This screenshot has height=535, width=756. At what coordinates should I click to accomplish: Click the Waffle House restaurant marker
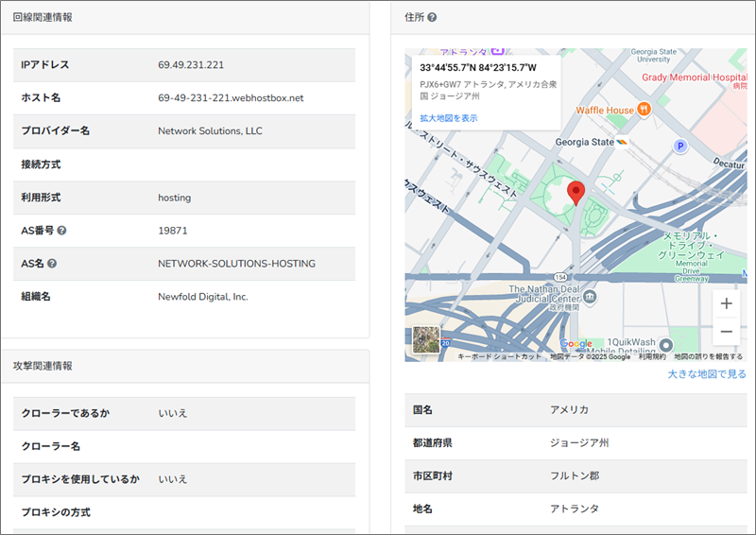644,109
